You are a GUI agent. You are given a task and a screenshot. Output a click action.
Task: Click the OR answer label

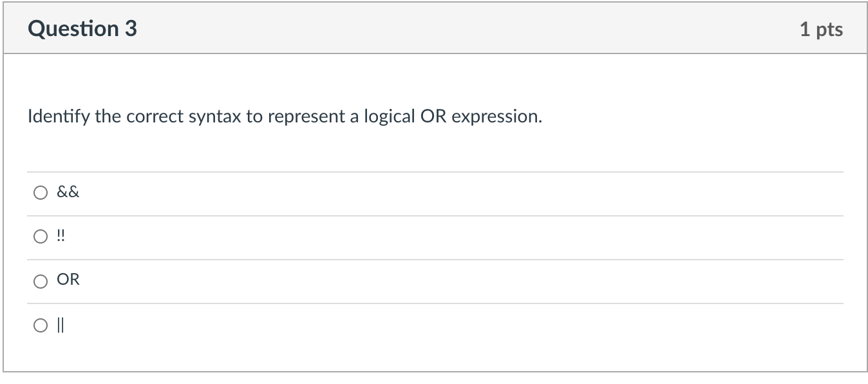pyautogui.click(x=68, y=280)
